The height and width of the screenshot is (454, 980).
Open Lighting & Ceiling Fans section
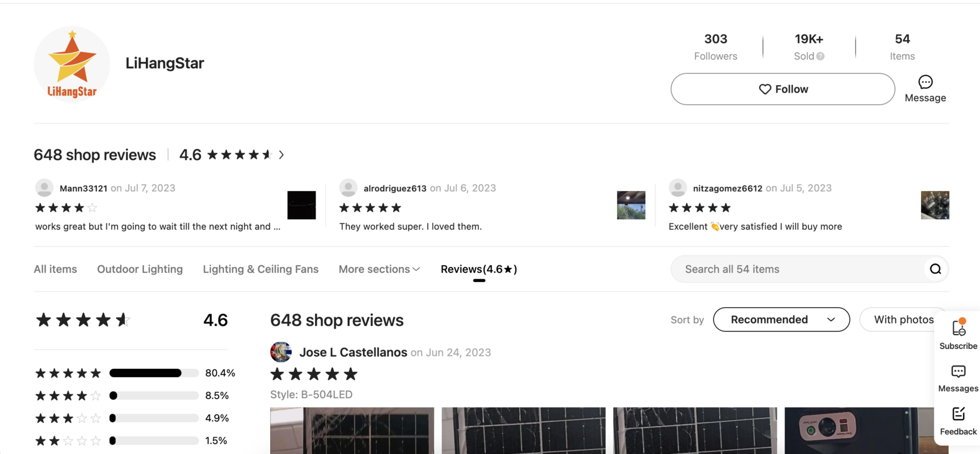tap(261, 269)
